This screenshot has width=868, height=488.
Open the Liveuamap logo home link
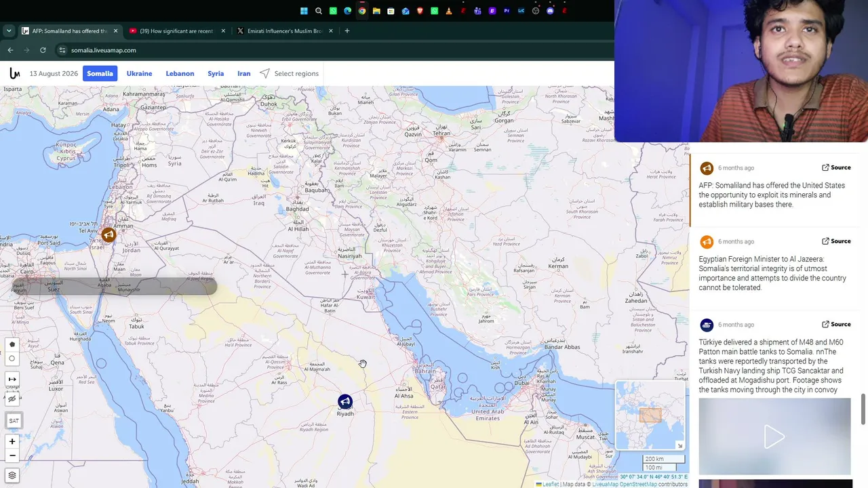pos(14,73)
